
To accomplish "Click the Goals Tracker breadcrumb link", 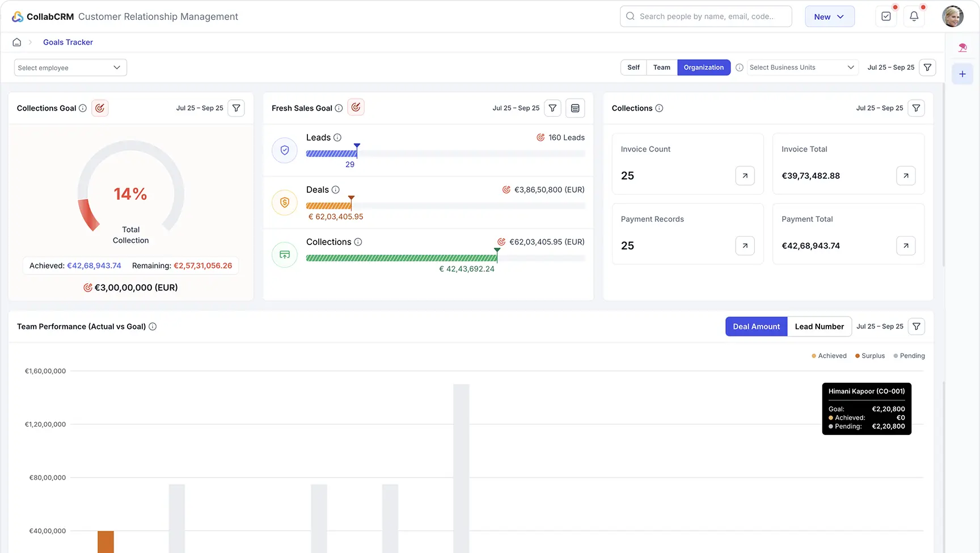I will [68, 42].
